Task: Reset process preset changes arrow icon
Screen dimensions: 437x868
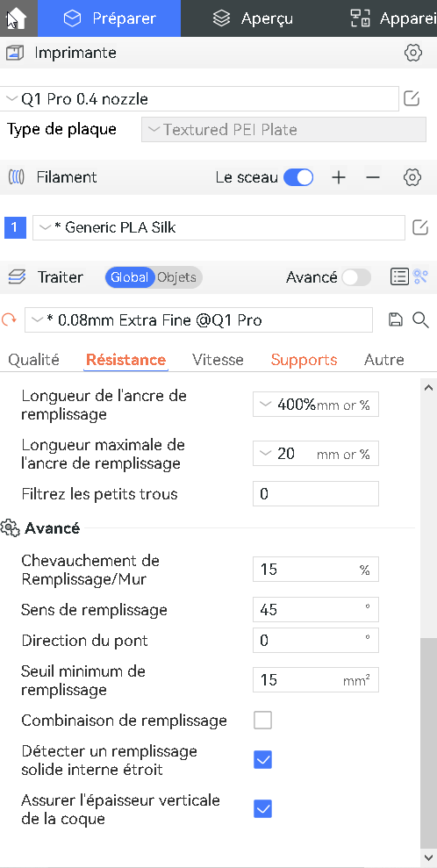Action: click(x=10, y=320)
